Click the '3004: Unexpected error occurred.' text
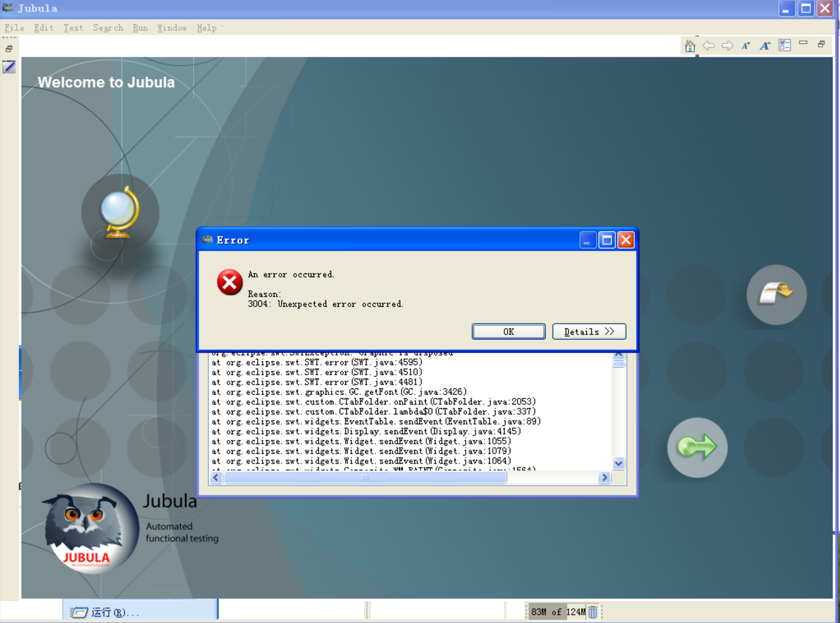Screen dimensions: 840x623 (x=326, y=304)
